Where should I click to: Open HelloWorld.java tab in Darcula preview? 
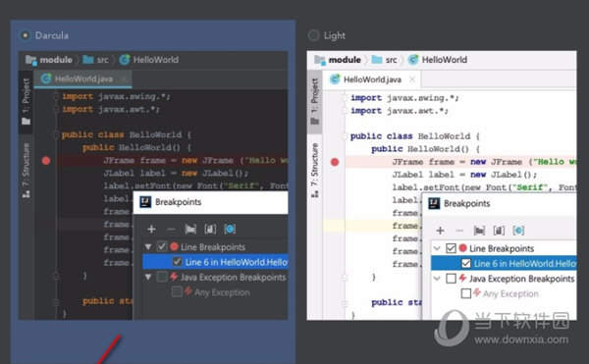point(82,78)
